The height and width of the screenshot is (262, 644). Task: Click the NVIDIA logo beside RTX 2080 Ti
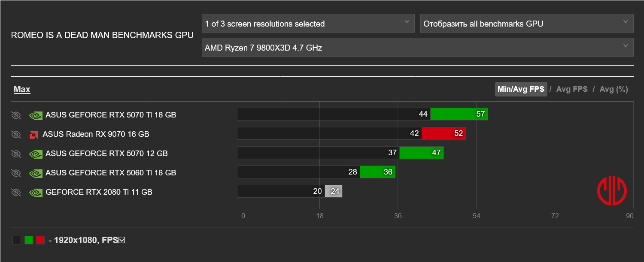pos(36,192)
